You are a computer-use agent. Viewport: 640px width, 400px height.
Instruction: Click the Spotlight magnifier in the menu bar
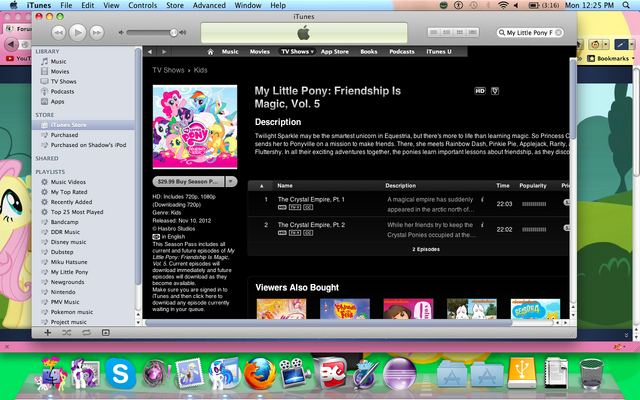[x=626, y=5]
